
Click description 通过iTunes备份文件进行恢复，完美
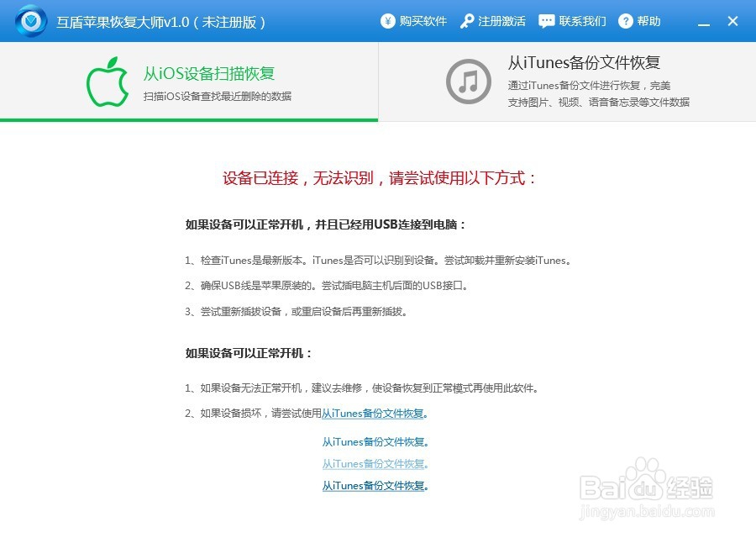[589, 86]
